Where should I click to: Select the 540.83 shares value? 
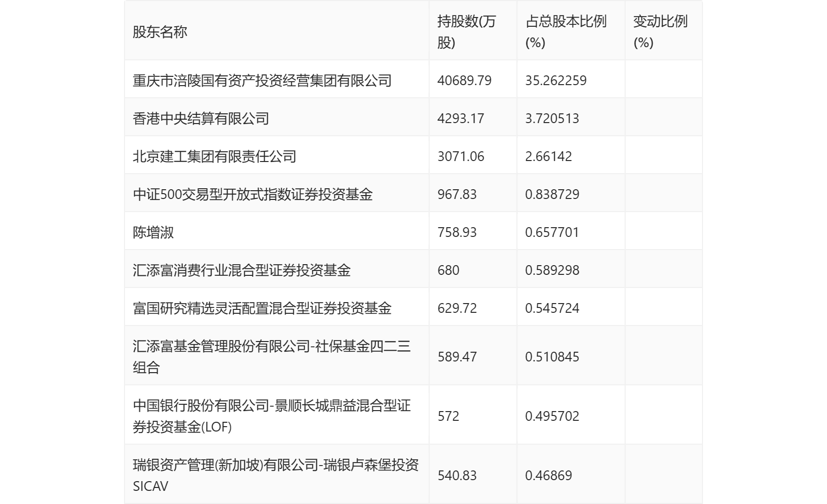[457, 475]
